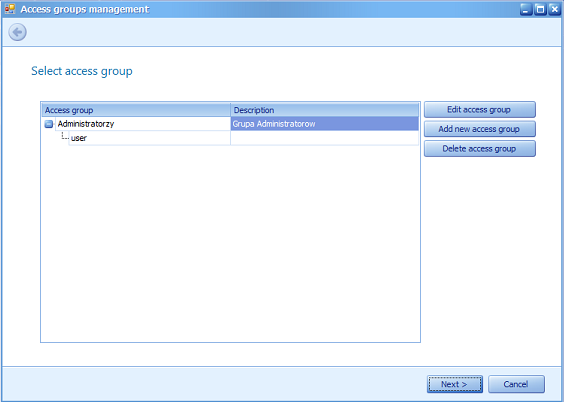Click the empty description cell for user
The image size is (564, 402).
click(324, 138)
